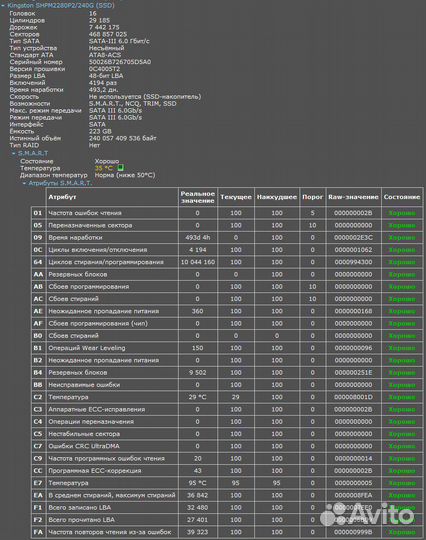Select row C4 Операции переназначения
The height and width of the screenshot is (540, 426).
[x=227, y=422]
